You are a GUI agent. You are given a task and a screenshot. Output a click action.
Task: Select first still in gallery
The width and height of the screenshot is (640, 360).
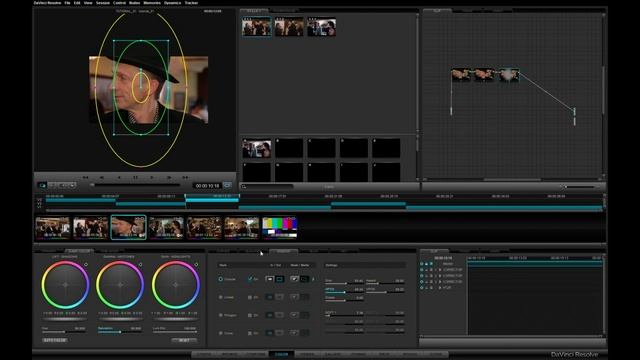point(257,27)
